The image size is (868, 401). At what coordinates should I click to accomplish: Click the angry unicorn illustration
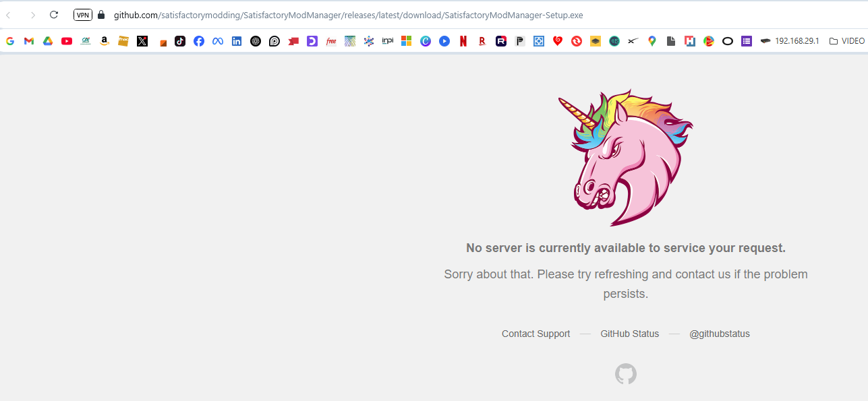tap(626, 158)
